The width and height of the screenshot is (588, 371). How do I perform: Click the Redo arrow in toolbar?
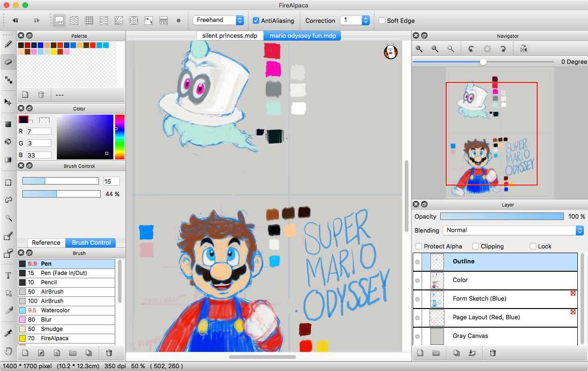tap(37, 21)
